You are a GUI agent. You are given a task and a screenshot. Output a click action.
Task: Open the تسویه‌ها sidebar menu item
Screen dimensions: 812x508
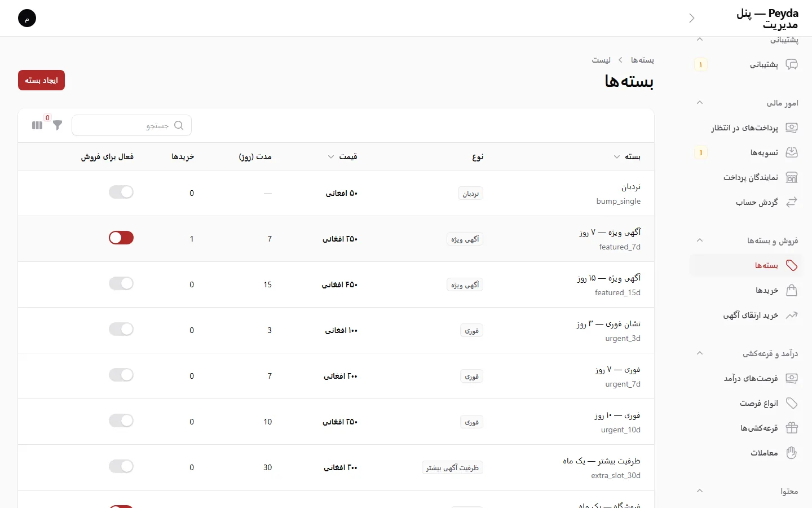[746, 152]
